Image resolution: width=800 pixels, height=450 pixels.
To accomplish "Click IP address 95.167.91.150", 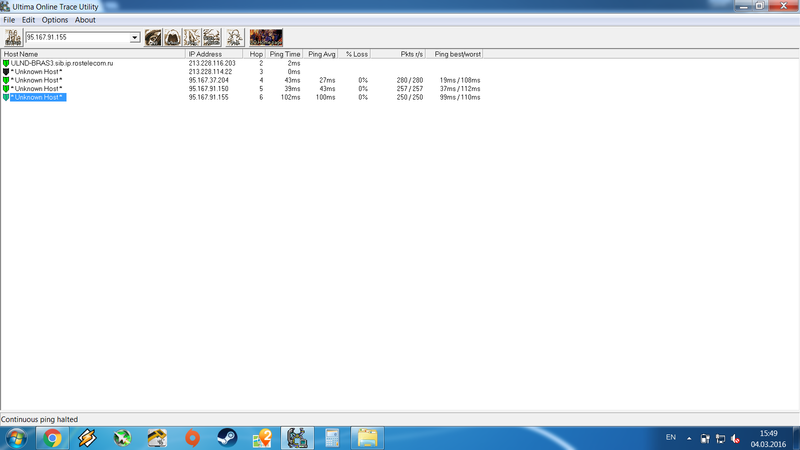I will (209, 89).
